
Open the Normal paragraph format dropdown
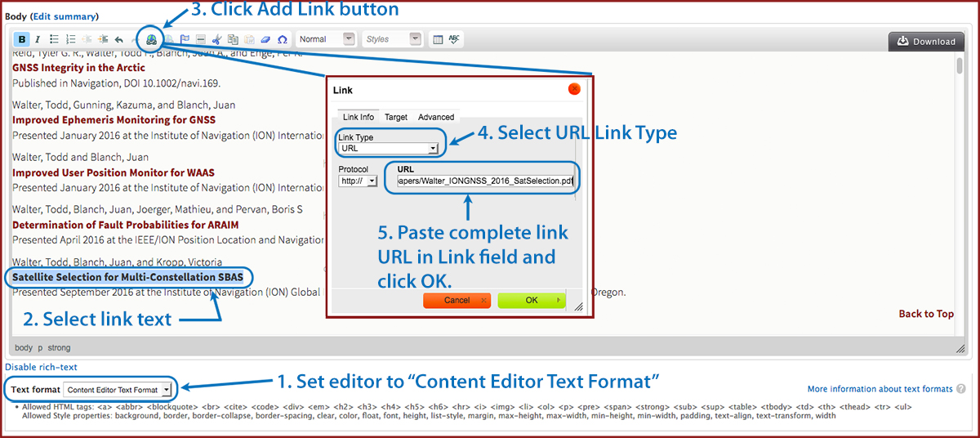point(327,39)
